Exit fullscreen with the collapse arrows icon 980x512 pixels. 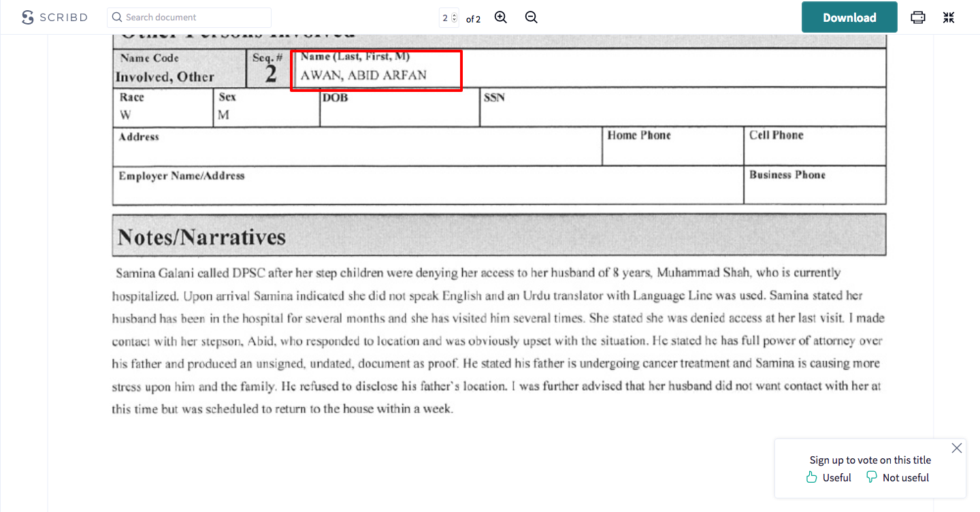(948, 17)
